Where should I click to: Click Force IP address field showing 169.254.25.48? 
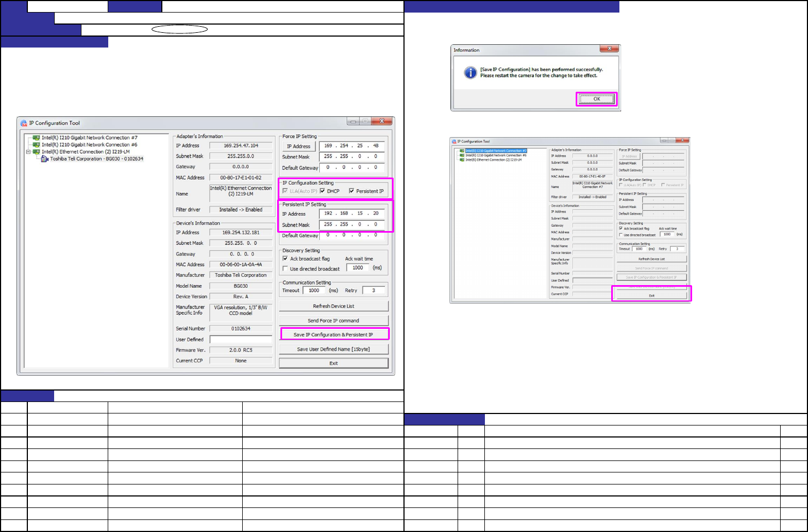click(x=352, y=146)
